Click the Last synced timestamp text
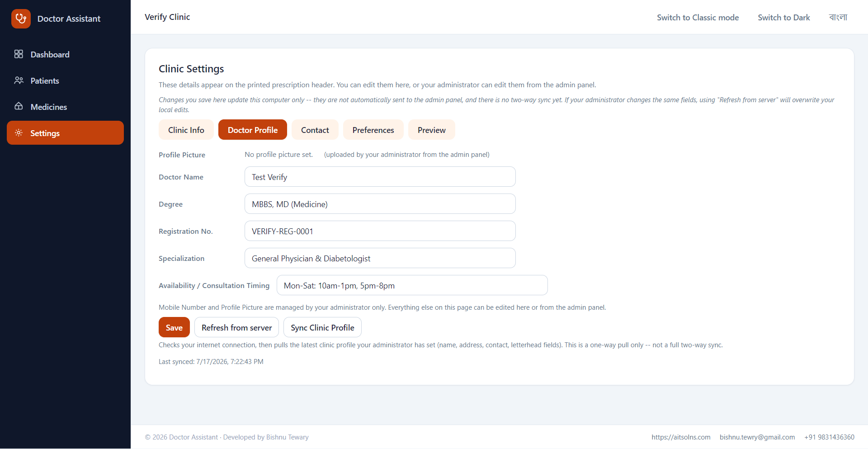Screen dimensions: 868x449 (x=211, y=362)
